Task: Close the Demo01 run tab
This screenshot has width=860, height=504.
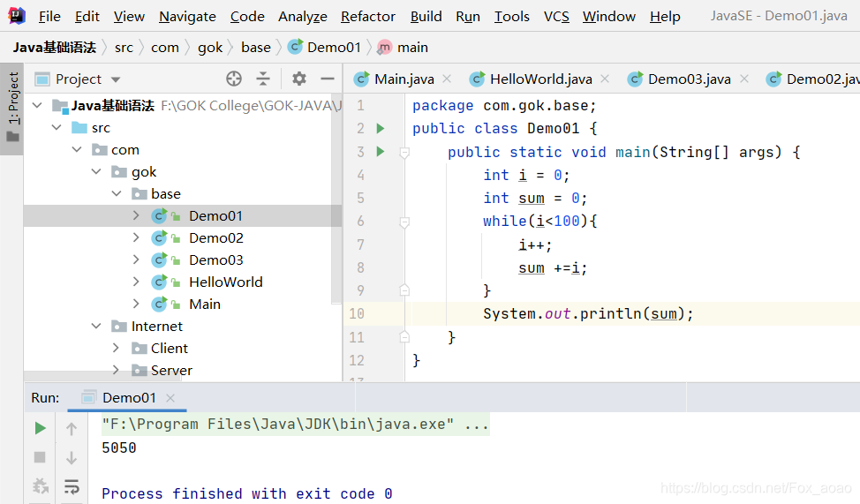Action: pyautogui.click(x=170, y=397)
